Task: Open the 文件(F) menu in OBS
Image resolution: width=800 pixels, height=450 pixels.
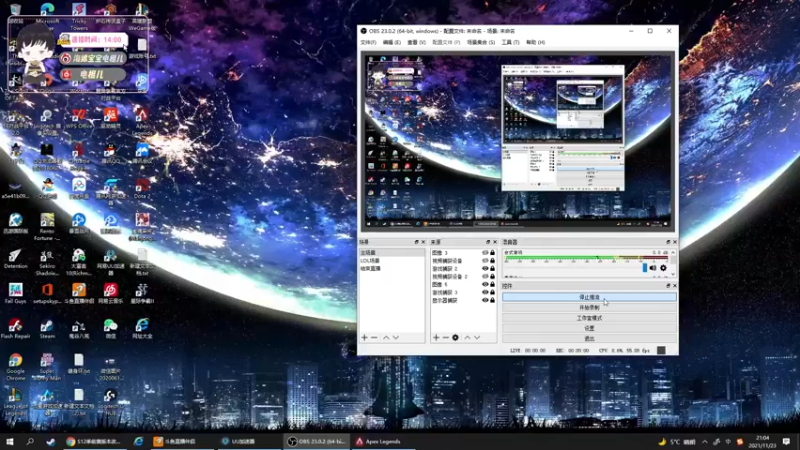Action: coord(368,42)
